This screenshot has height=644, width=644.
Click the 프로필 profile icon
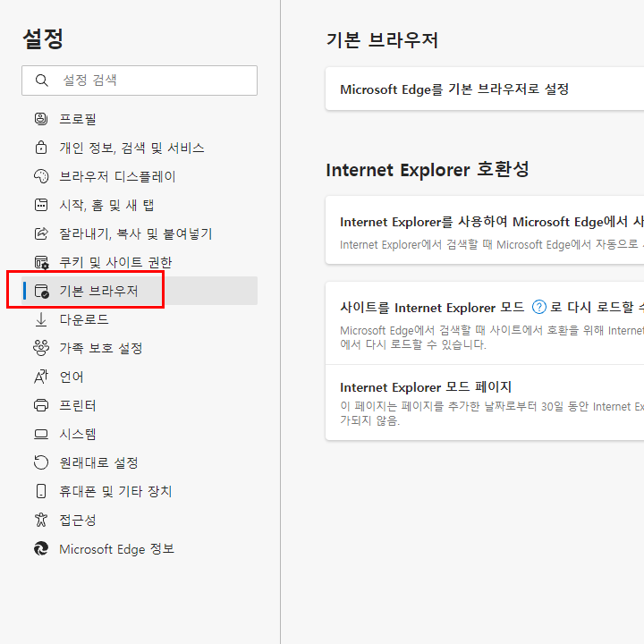pyautogui.click(x=41, y=119)
